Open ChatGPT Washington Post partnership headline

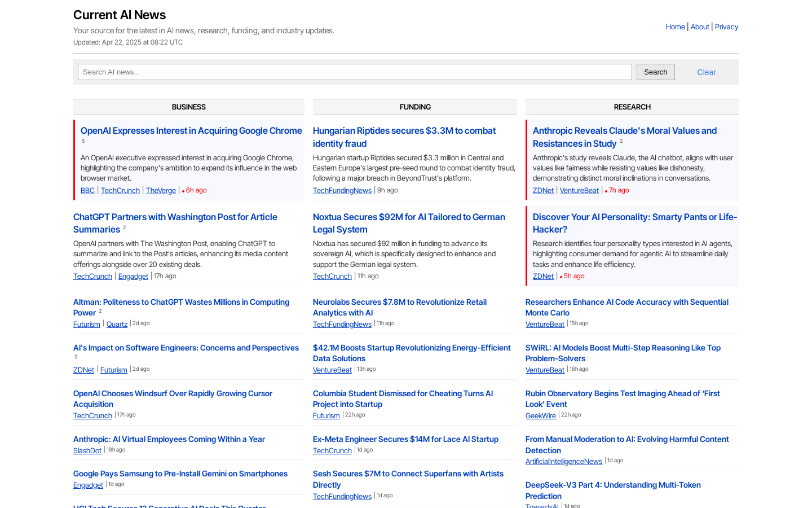[175, 223]
